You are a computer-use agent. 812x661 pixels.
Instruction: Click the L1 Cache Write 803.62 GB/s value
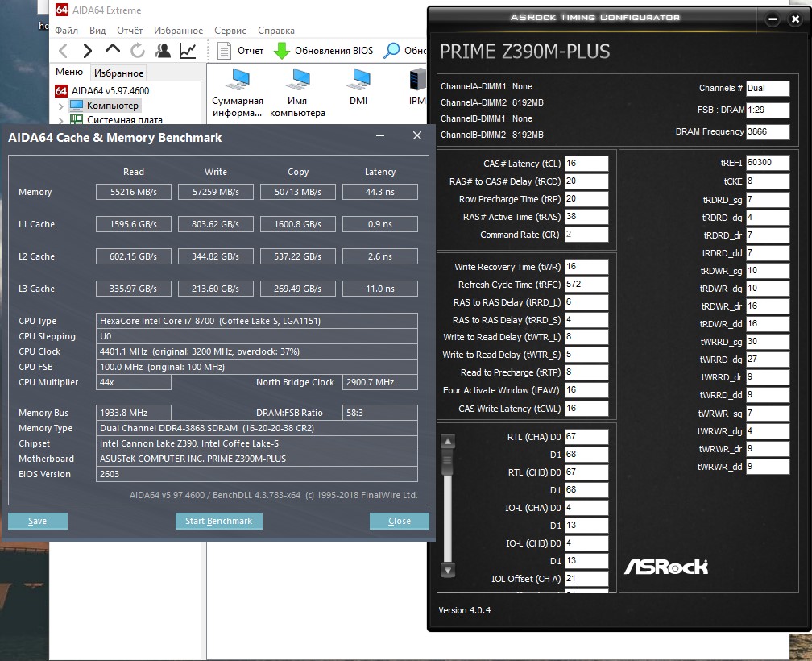pyautogui.click(x=215, y=224)
